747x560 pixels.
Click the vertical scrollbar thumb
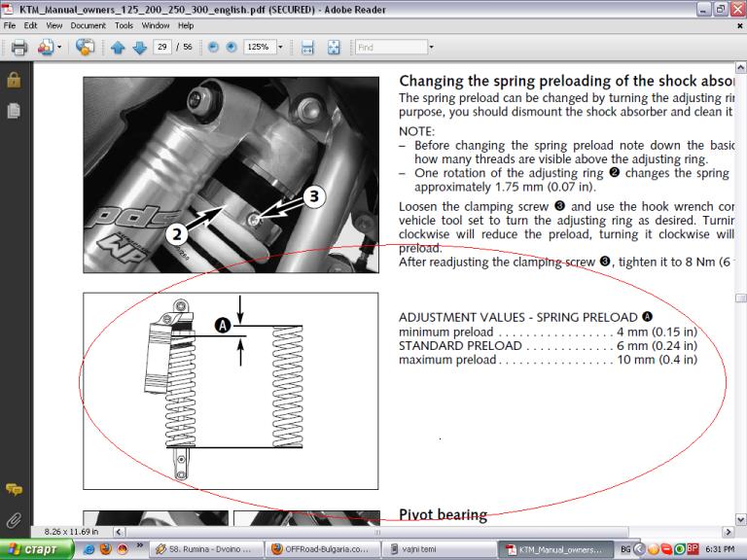pyautogui.click(x=740, y=298)
